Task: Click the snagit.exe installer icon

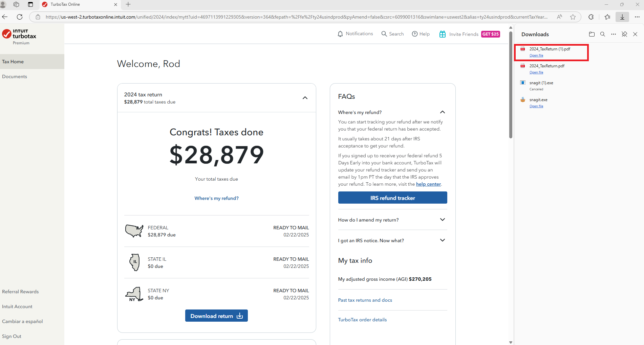Action: (x=523, y=100)
